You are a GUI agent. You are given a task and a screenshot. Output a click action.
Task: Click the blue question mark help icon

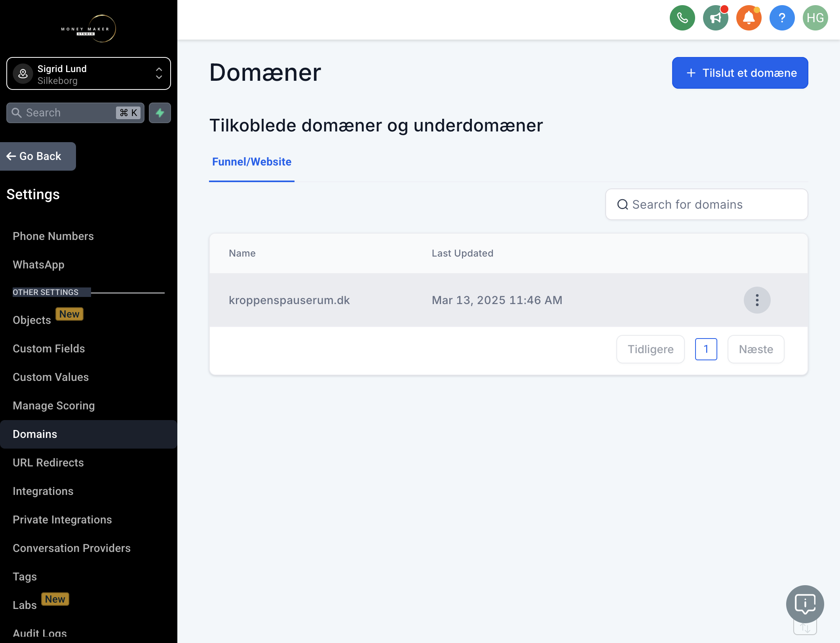tap(782, 18)
